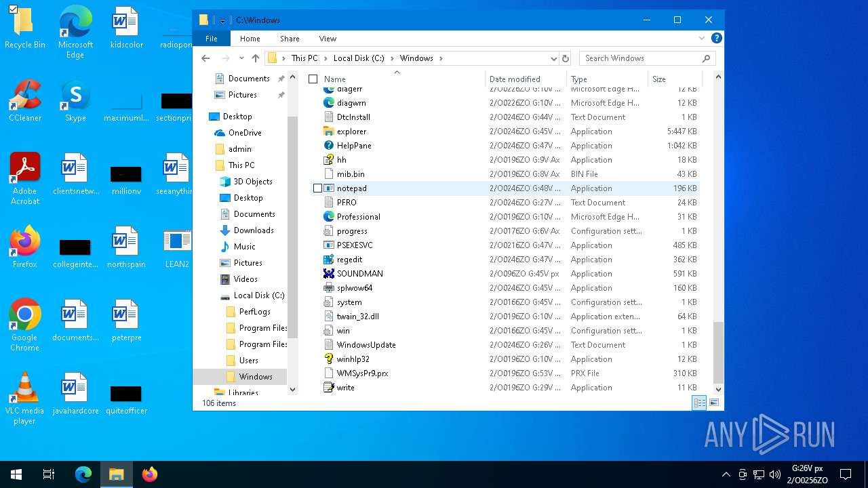Open Skype desktop shortcut
Viewport: 868px width, 488px height.
click(x=75, y=101)
